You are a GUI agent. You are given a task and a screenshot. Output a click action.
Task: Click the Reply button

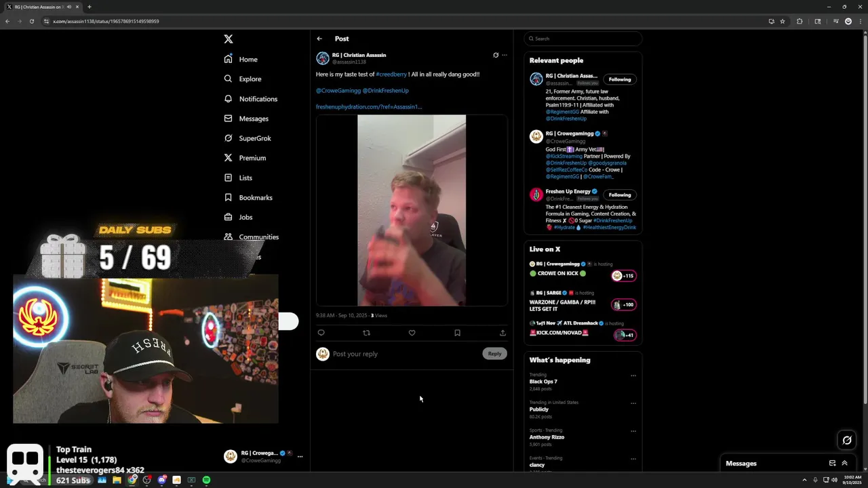coord(494,354)
